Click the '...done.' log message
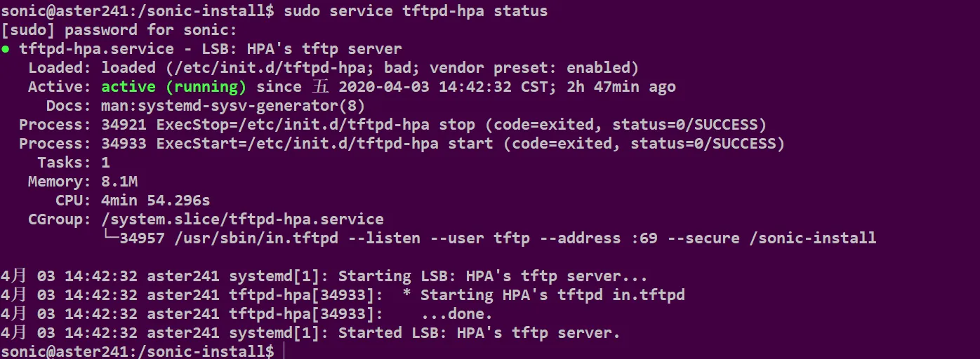 [x=456, y=314]
